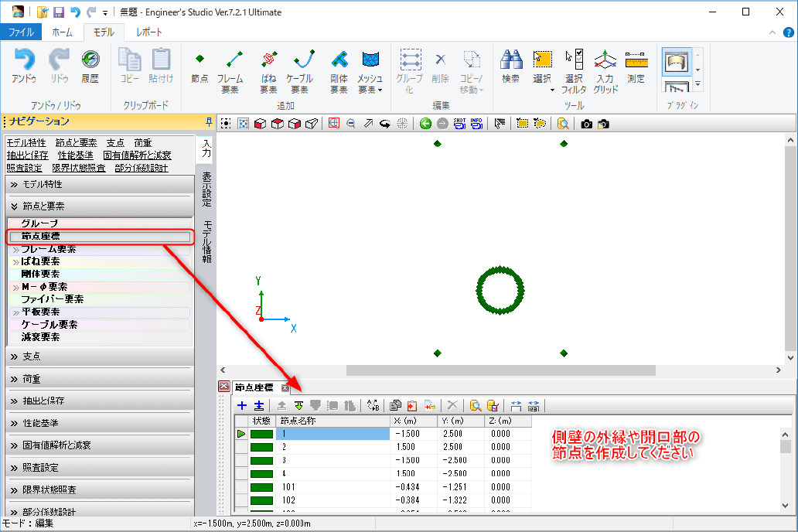The height and width of the screenshot is (532, 798).
Task: Switch to the レポート ribbon tab
Action: coord(149,32)
